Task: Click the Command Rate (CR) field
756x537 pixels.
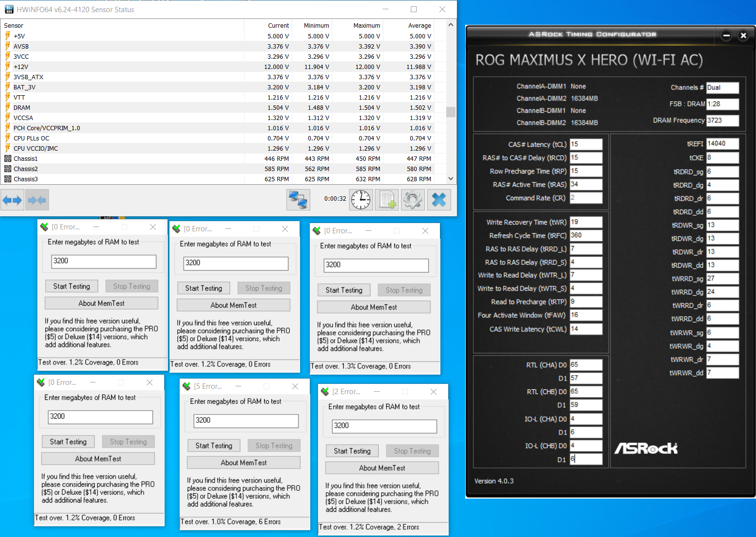Action: (586, 198)
